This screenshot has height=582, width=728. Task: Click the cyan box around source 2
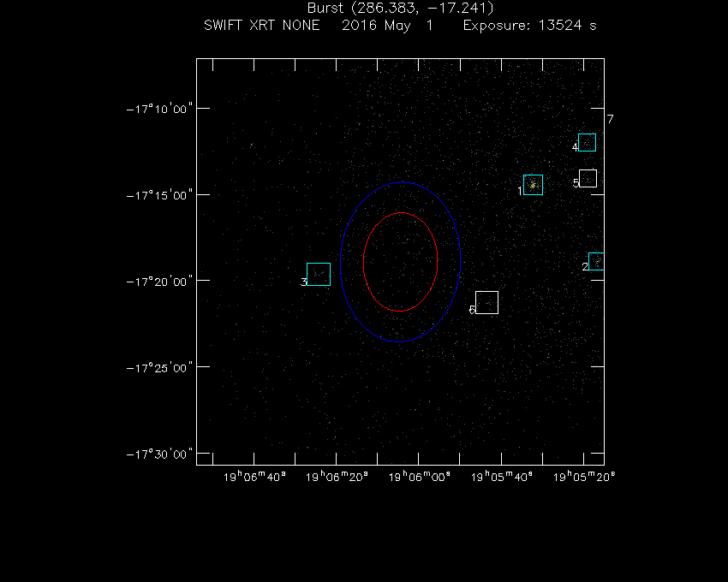pos(597,261)
